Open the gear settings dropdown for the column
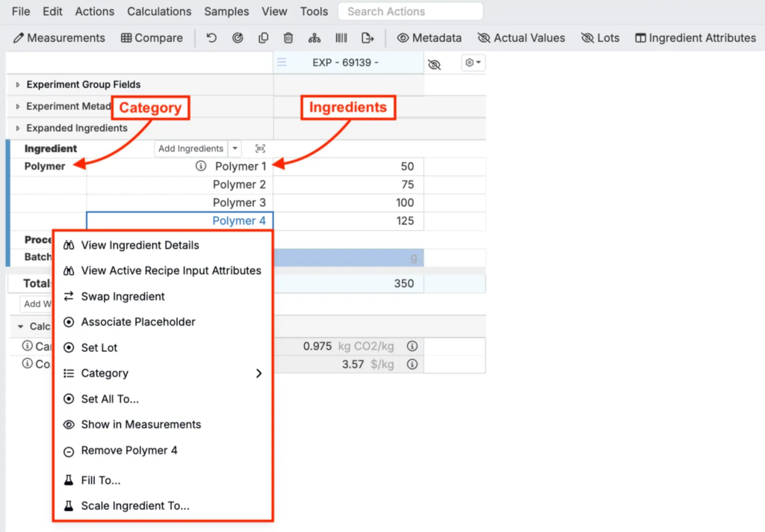765x532 pixels. pyautogui.click(x=474, y=64)
